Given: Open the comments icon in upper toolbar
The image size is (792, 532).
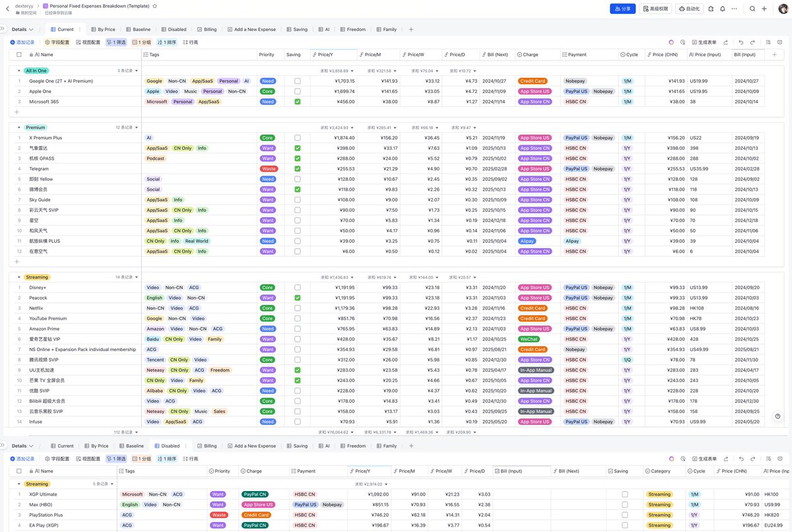Looking at the screenshot, I should [x=779, y=42].
